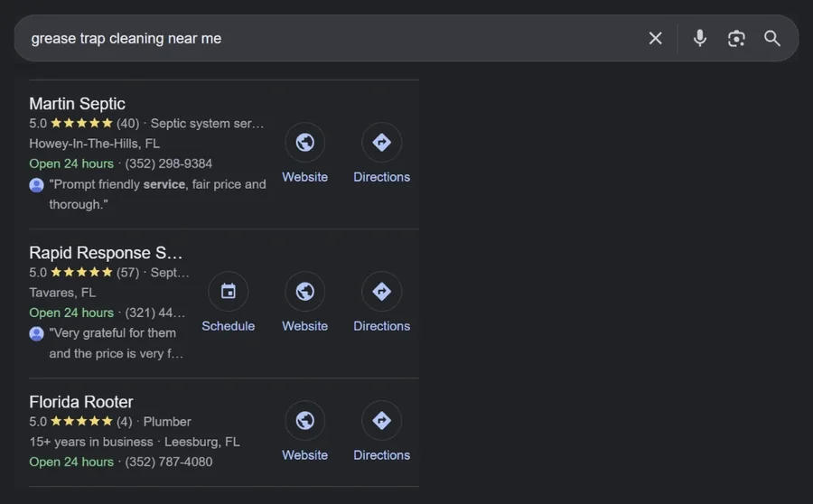Clear the search box with the X icon
This screenshot has height=504, width=813.
click(x=656, y=38)
